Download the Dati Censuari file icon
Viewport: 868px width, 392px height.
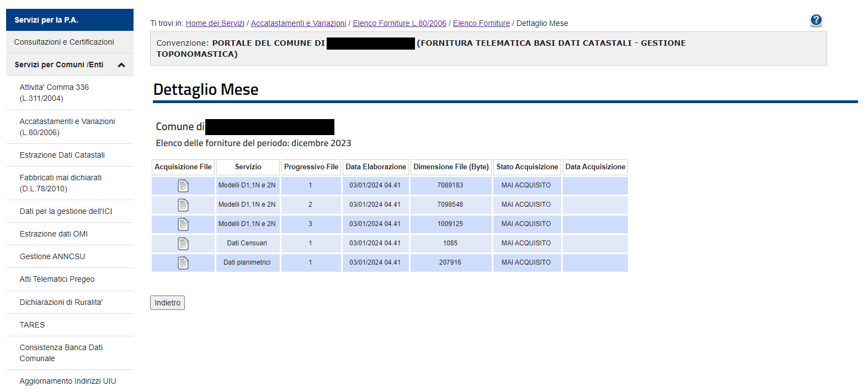[183, 244]
